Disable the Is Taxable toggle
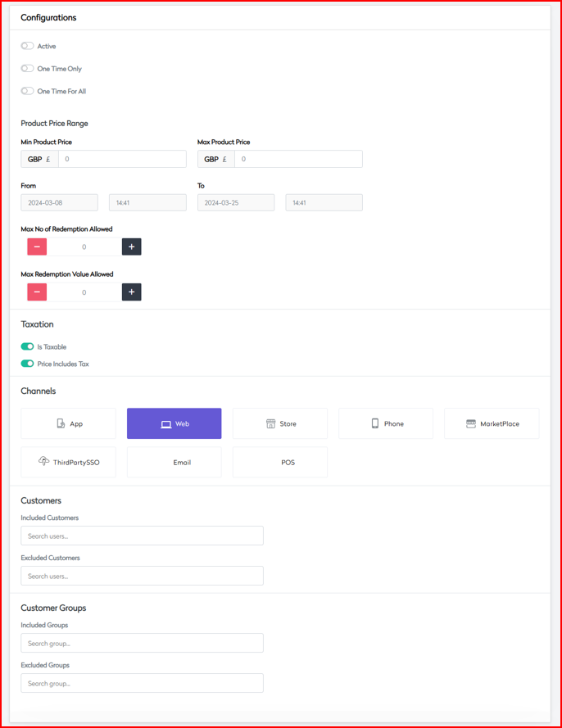 point(28,346)
